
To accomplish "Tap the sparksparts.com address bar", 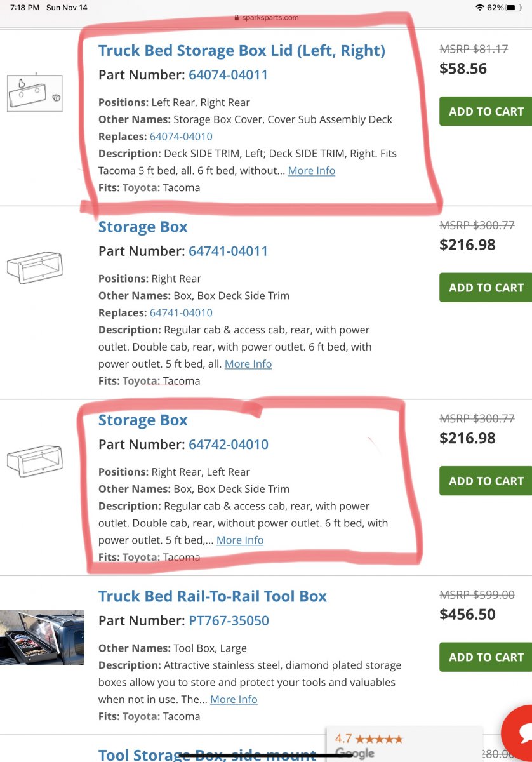I will click(266, 18).
